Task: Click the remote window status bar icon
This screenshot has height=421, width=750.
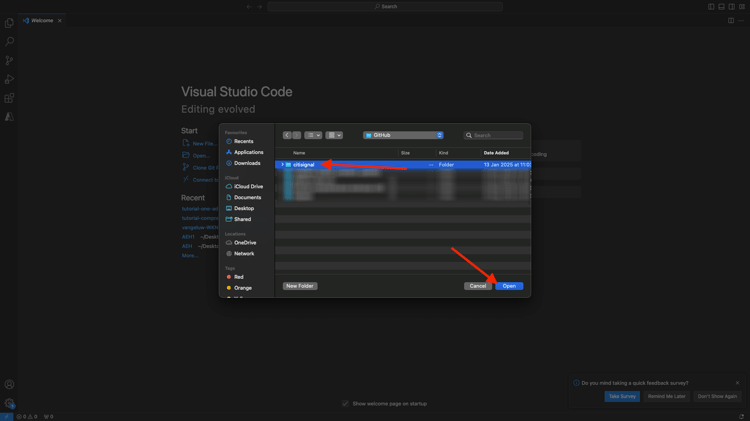Action: coord(6,417)
